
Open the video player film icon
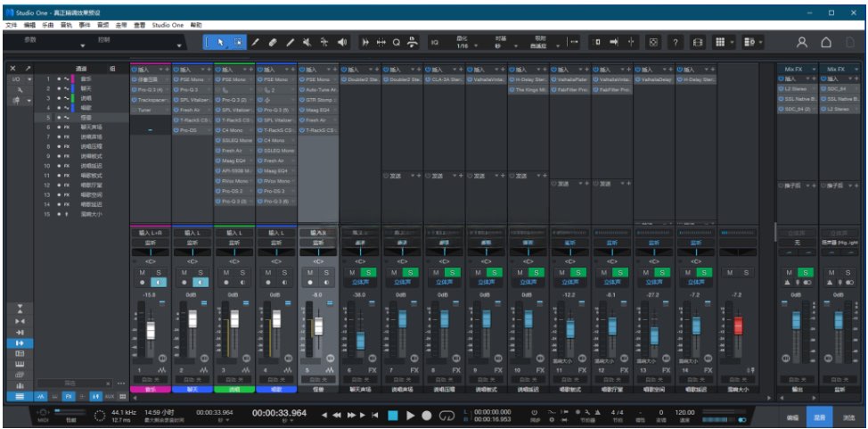coord(698,42)
